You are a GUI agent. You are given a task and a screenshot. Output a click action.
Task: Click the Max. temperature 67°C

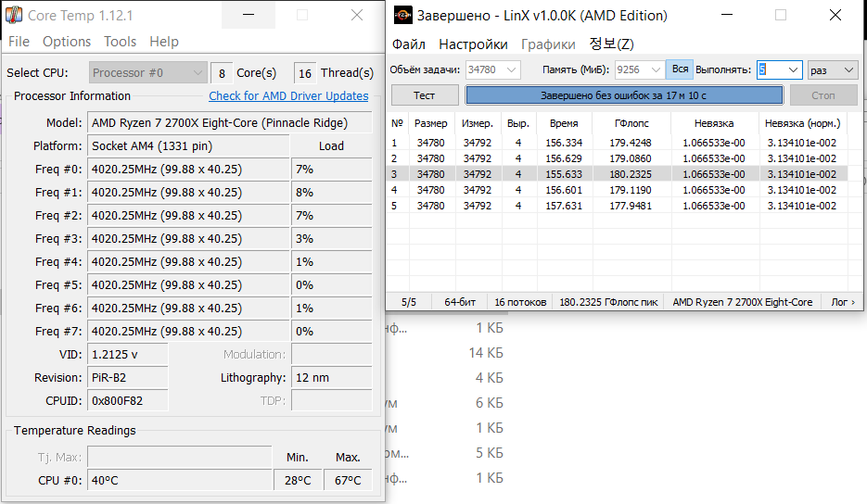point(348,480)
